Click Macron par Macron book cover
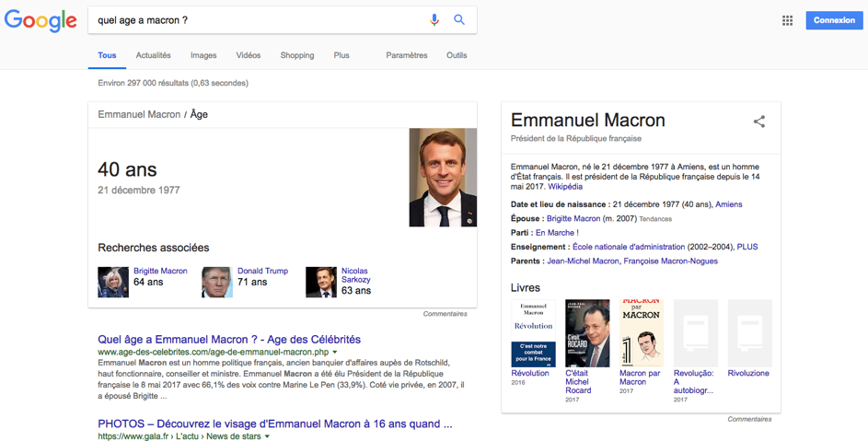The height and width of the screenshot is (441, 868). [x=642, y=333]
